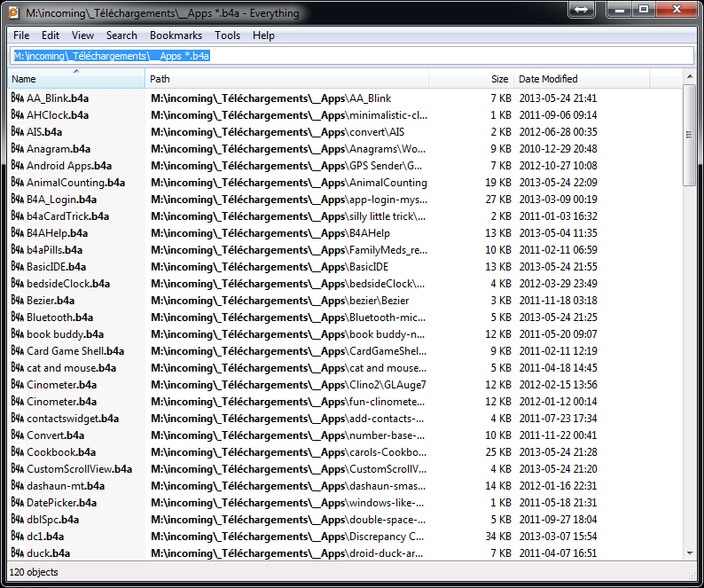Click the B4A icon of contactswidget.b4a
This screenshot has height=588, width=704.
pyautogui.click(x=18, y=419)
